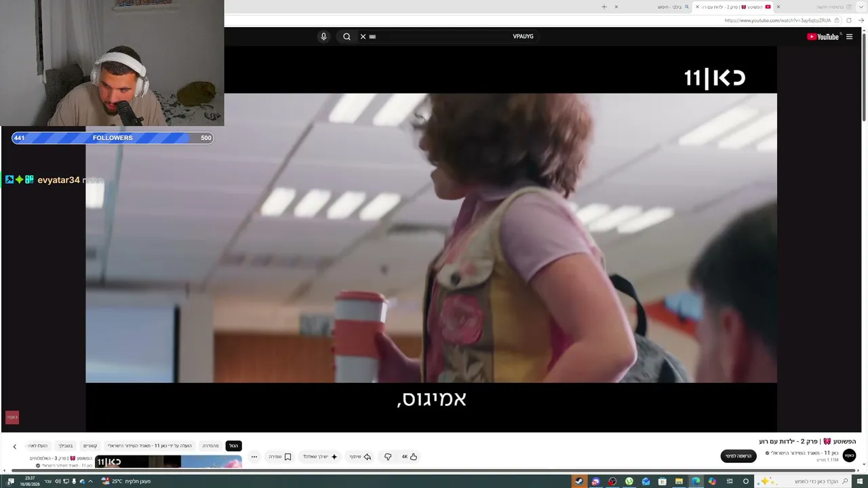Open Microsoft Edge from the taskbar
Viewport: 868px width, 488px height.
(696, 481)
